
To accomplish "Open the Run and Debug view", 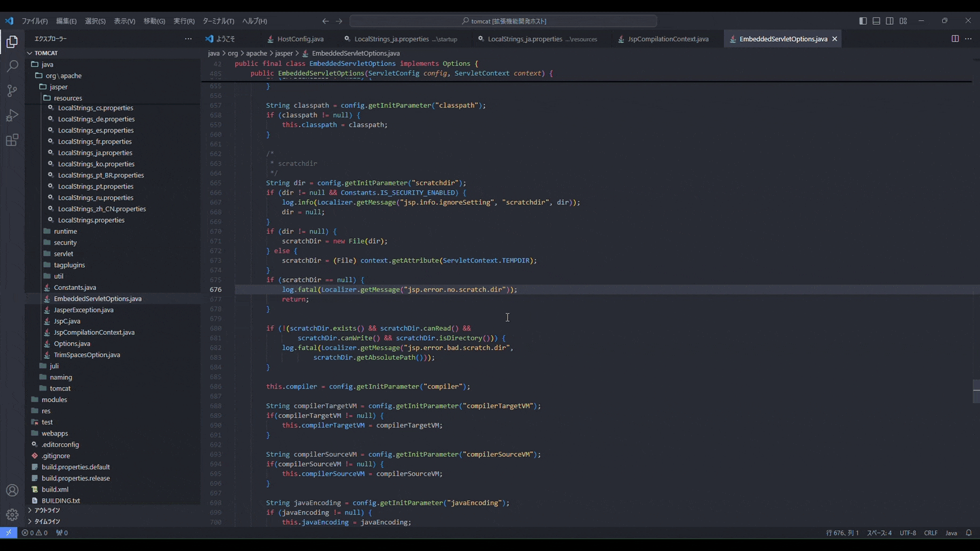I will click(x=12, y=115).
